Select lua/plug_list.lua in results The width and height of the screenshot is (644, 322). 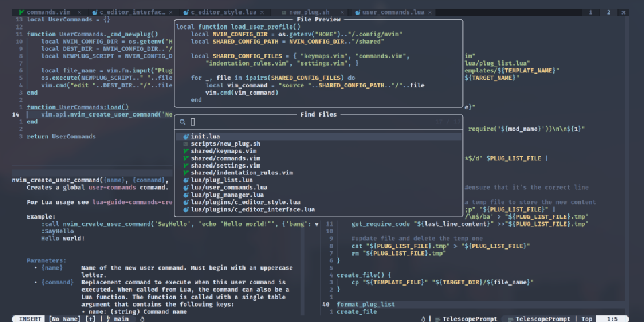(318, 180)
